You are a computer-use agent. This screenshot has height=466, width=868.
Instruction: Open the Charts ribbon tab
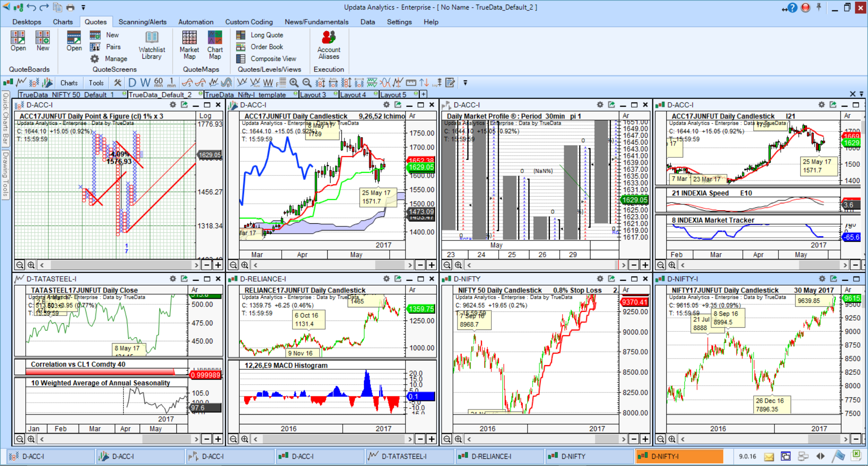point(63,22)
